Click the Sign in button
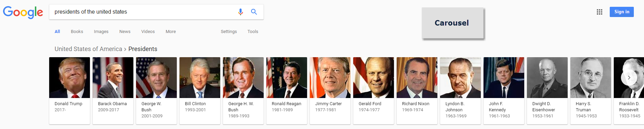Image resolution: width=644 pixels, height=129 pixels. tap(622, 12)
